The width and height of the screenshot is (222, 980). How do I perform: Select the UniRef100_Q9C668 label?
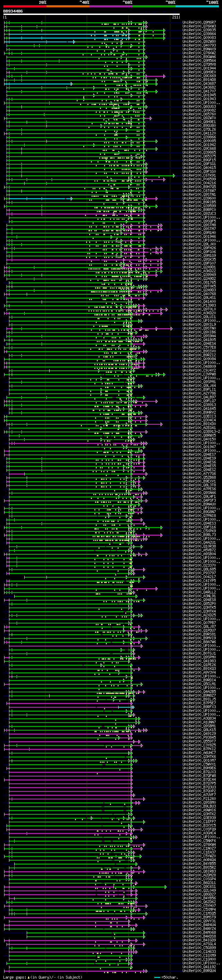[199, 149]
